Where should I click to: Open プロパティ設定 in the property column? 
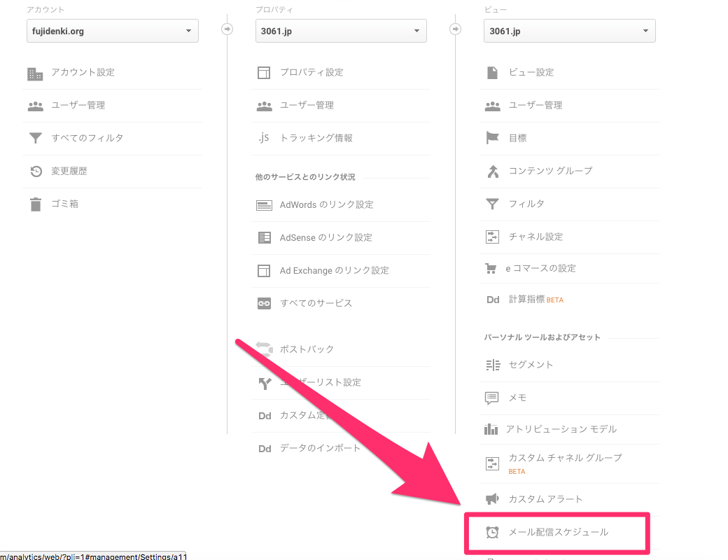coord(311,73)
